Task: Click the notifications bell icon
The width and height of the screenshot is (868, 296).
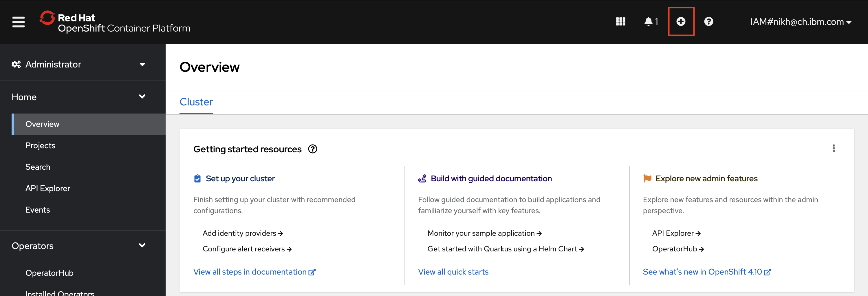Action: tap(649, 21)
